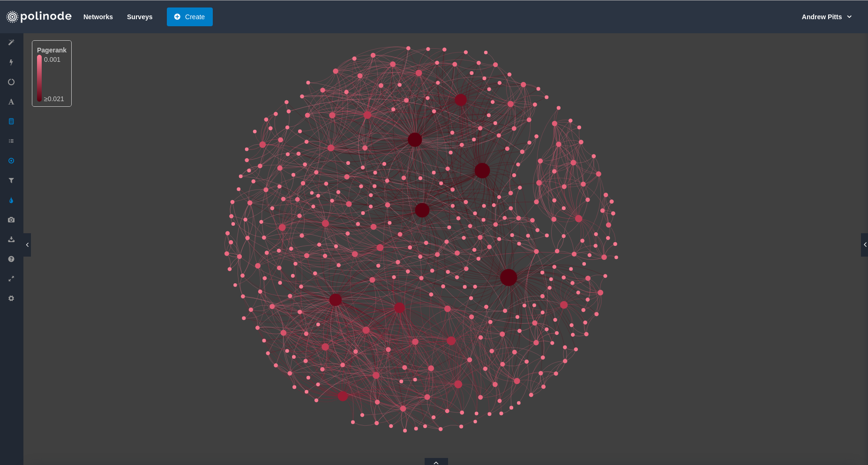This screenshot has width=868, height=465.
Task: Toggle node labels with the A icon
Action: point(11,102)
